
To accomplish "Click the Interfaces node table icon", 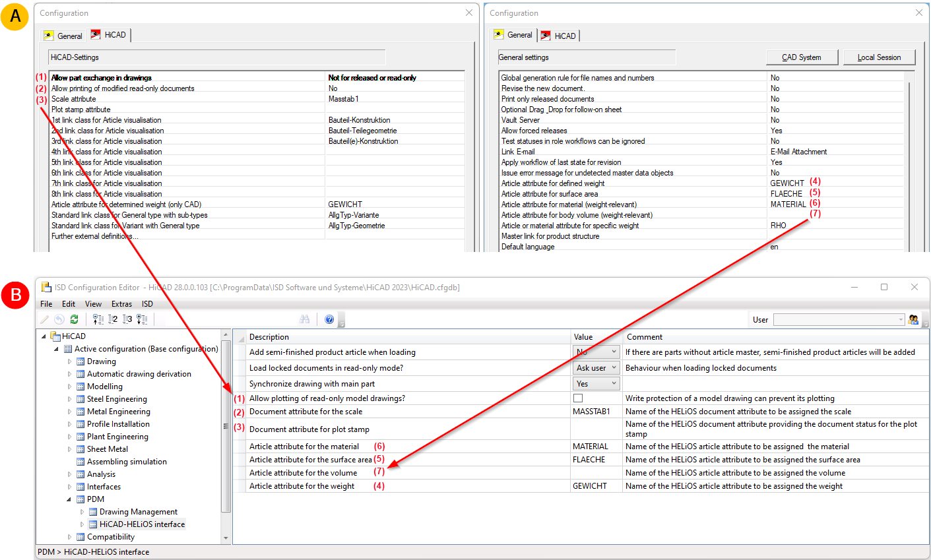I will [80, 487].
